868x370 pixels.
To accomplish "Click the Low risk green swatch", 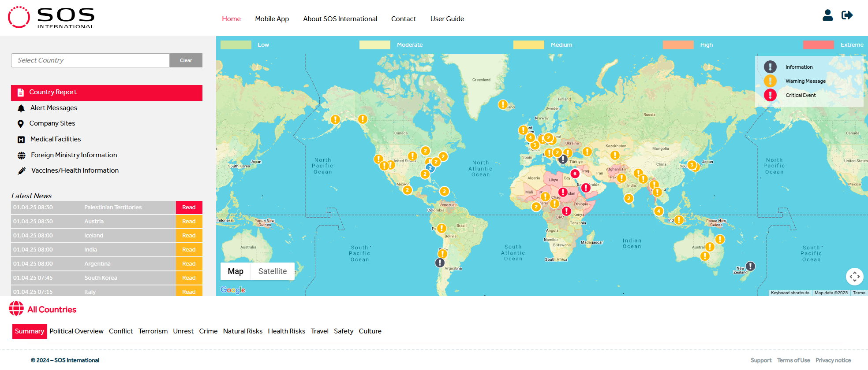I will pos(236,45).
